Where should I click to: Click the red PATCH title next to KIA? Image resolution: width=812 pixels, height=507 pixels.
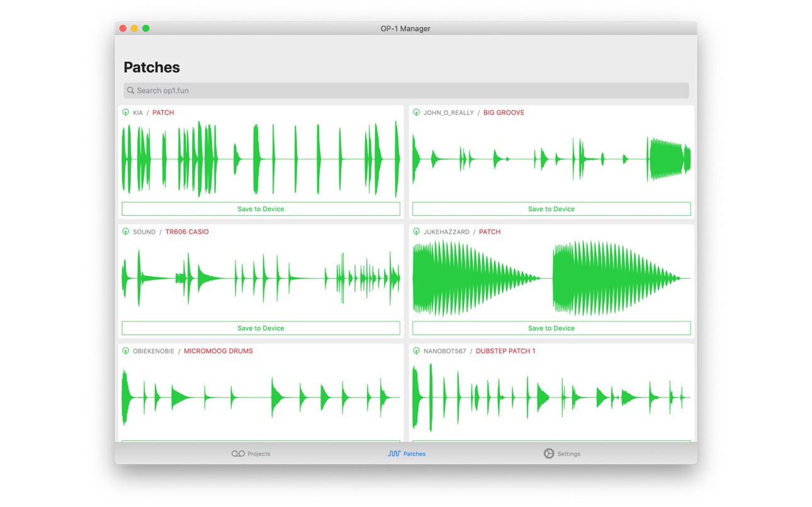[x=163, y=113]
